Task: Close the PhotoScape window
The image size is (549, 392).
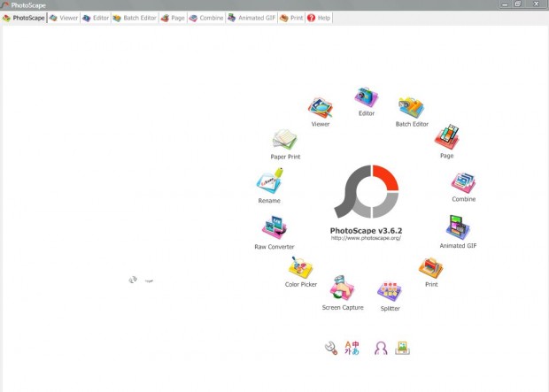Action: [x=536, y=4]
